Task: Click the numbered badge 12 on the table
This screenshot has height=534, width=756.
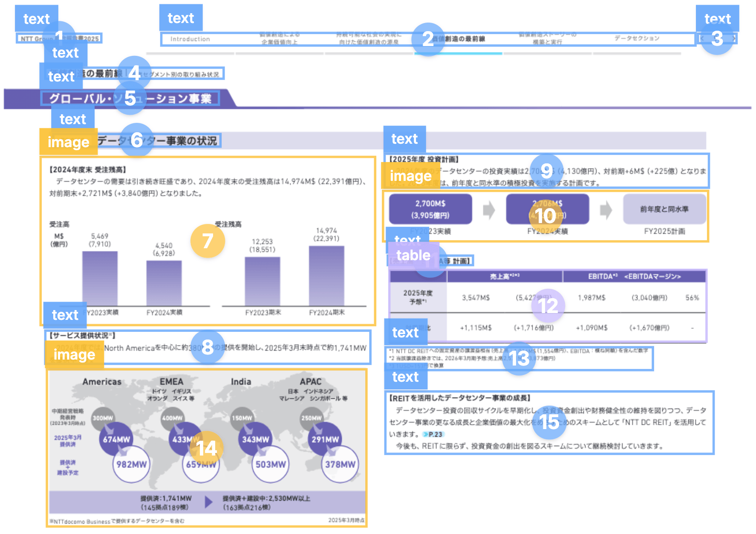Action: 548,306
